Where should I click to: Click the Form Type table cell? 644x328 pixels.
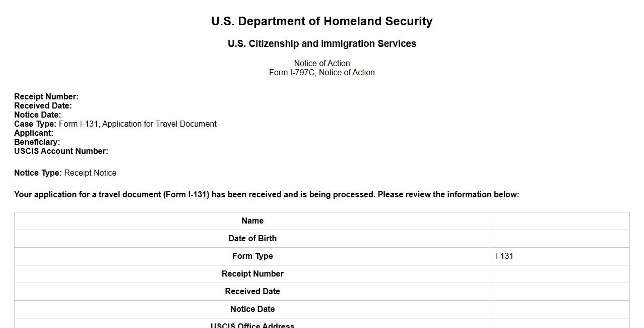(x=252, y=256)
